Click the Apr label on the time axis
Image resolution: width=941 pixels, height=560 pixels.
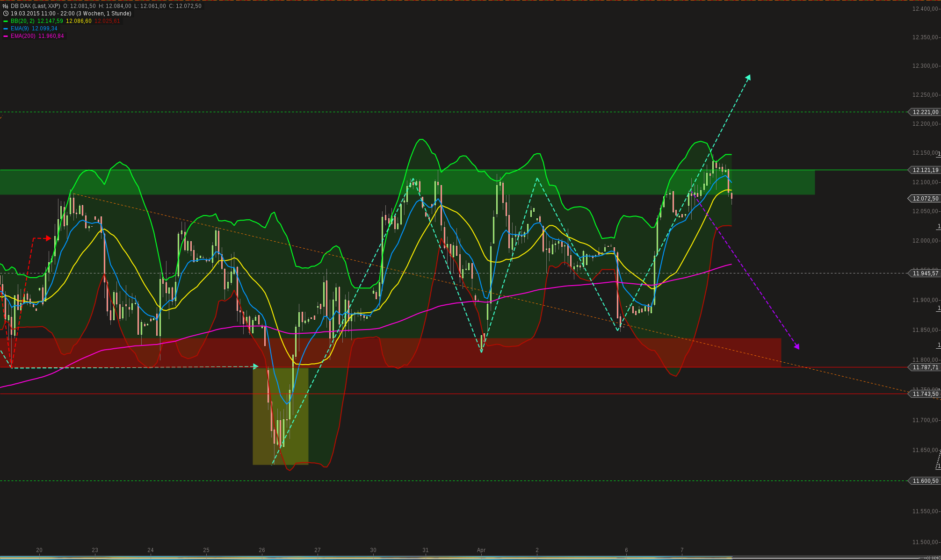pyautogui.click(x=481, y=550)
